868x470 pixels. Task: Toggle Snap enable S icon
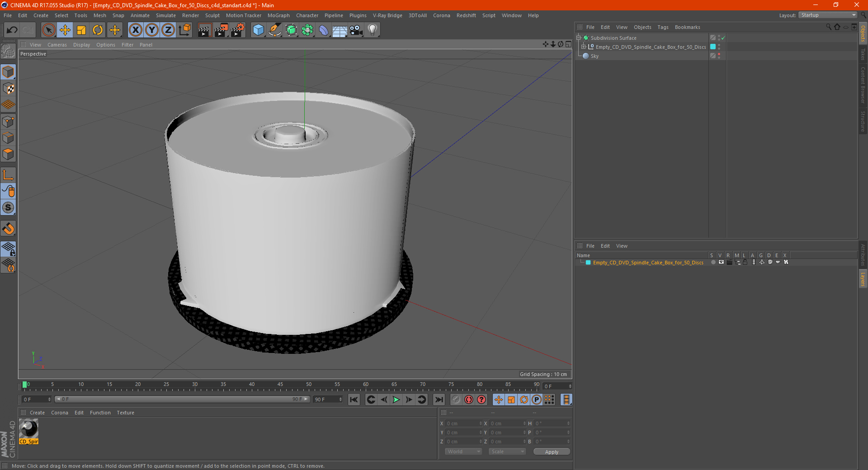8,208
